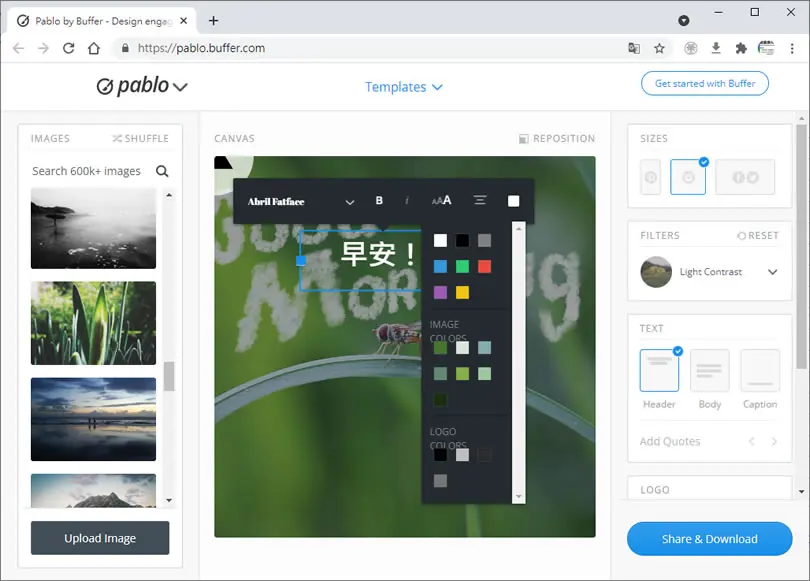Expand the Templates menu
810x581 pixels.
pyautogui.click(x=403, y=87)
